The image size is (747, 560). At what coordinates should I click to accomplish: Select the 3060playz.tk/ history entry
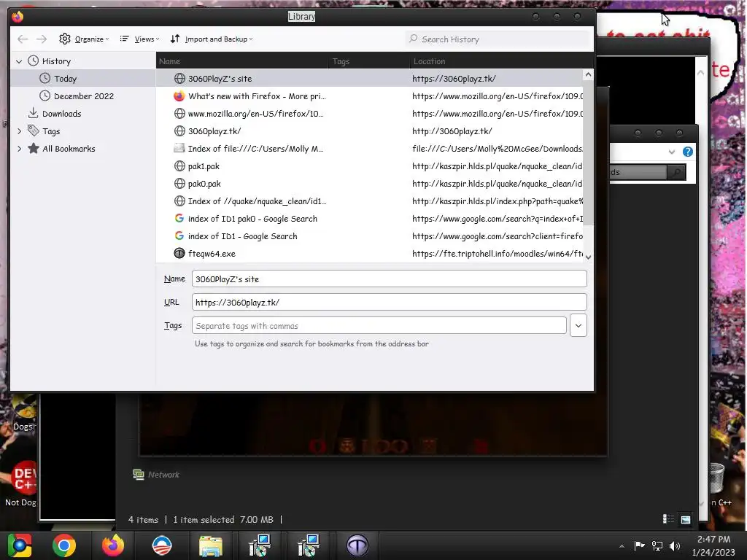[369, 131]
